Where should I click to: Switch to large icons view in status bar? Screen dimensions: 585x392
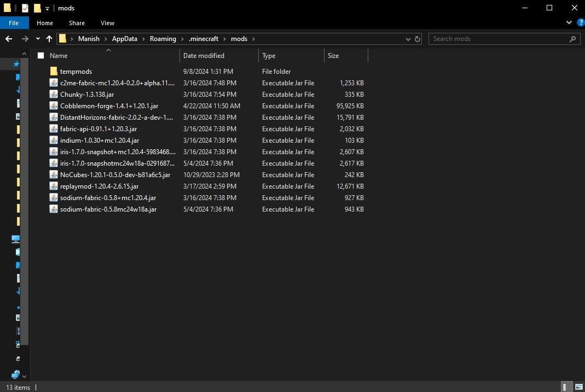coord(578,387)
